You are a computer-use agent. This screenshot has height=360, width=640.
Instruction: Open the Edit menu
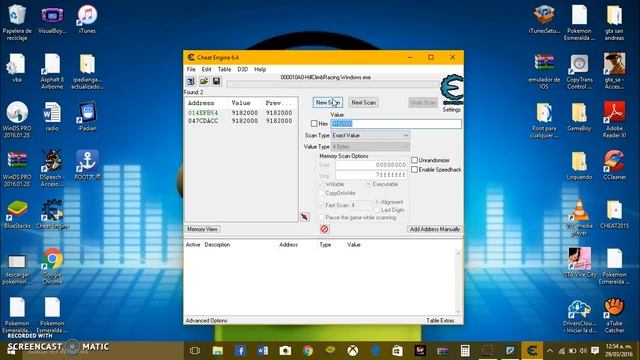click(207, 69)
